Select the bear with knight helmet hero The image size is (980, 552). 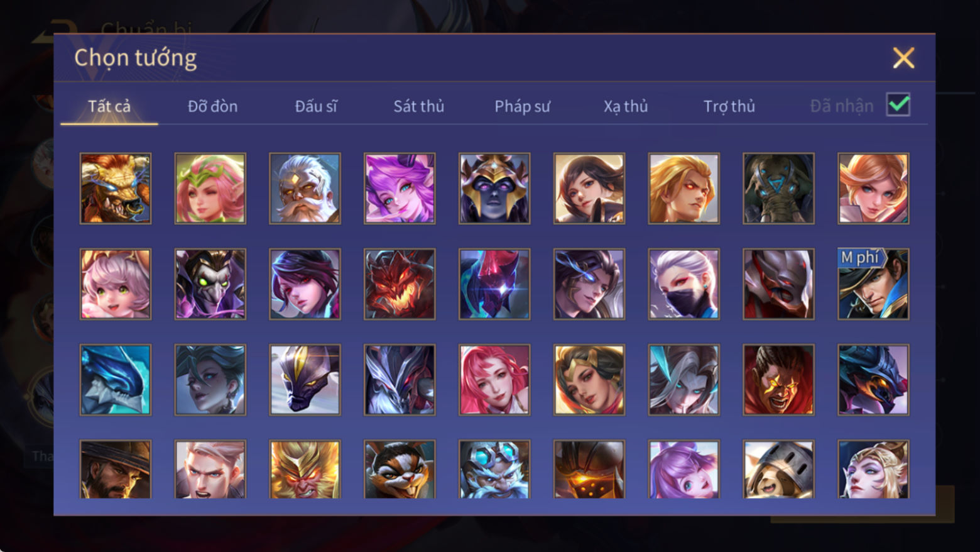(x=779, y=469)
